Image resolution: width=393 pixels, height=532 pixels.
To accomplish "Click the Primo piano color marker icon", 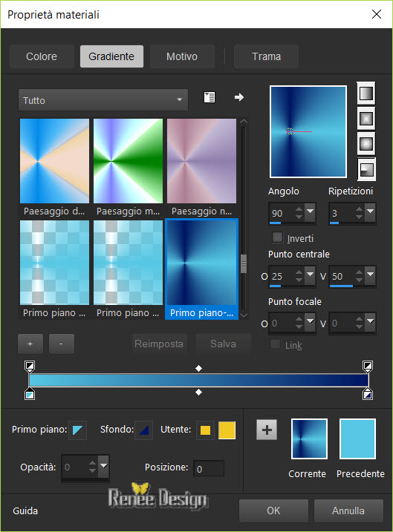I will (77, 430).
